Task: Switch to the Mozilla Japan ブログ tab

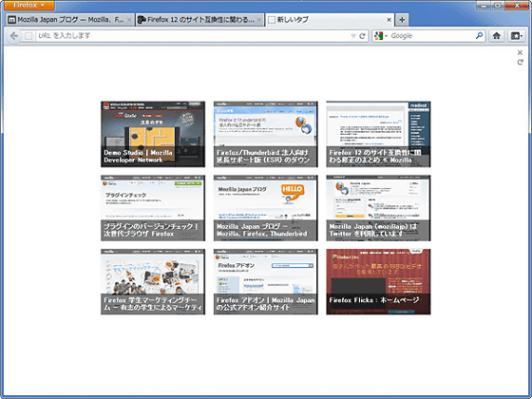Action: 69,20
